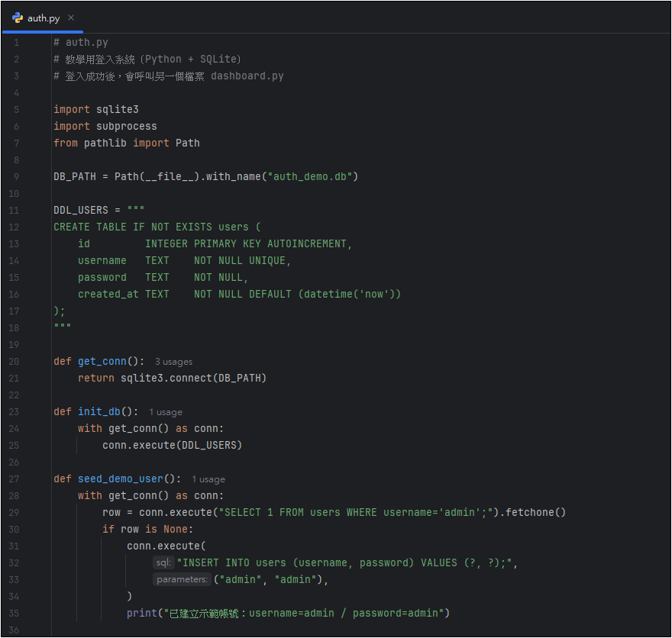Open the "3 usages" hint beside get_conn
The image size is (672, 638).
[x=173, y=362]
